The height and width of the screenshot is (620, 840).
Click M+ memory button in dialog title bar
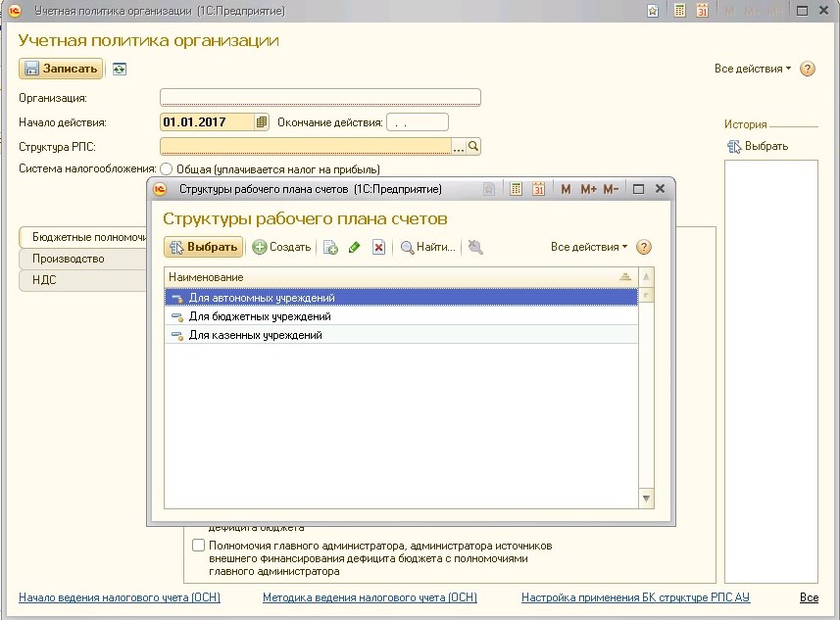point(588,189)
